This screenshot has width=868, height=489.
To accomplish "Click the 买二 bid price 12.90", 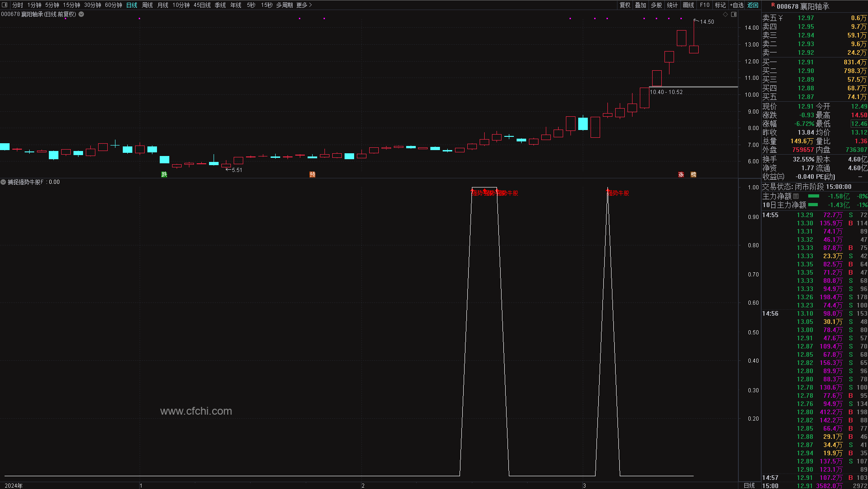I will click(x=805, y=71).
